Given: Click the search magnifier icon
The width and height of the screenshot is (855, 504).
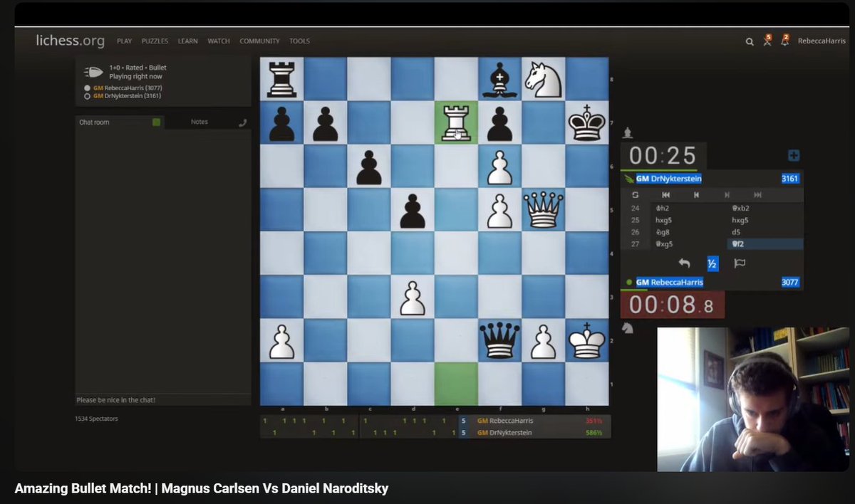Looking at the screenshot, I should tap(750, 41).
